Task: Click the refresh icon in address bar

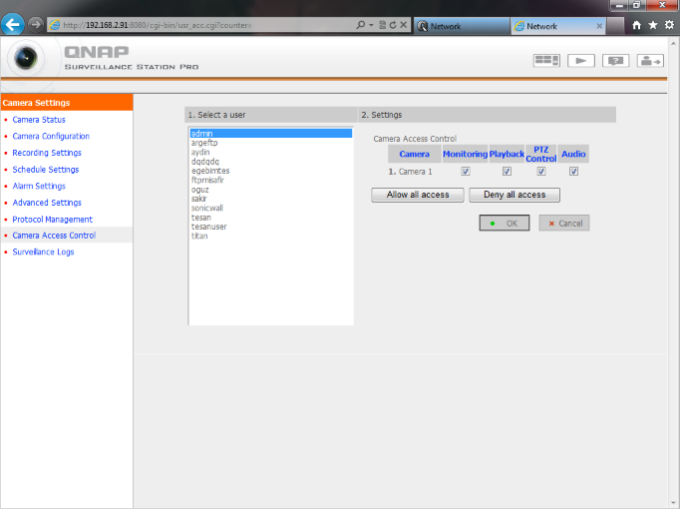Action: coord(392,25)
